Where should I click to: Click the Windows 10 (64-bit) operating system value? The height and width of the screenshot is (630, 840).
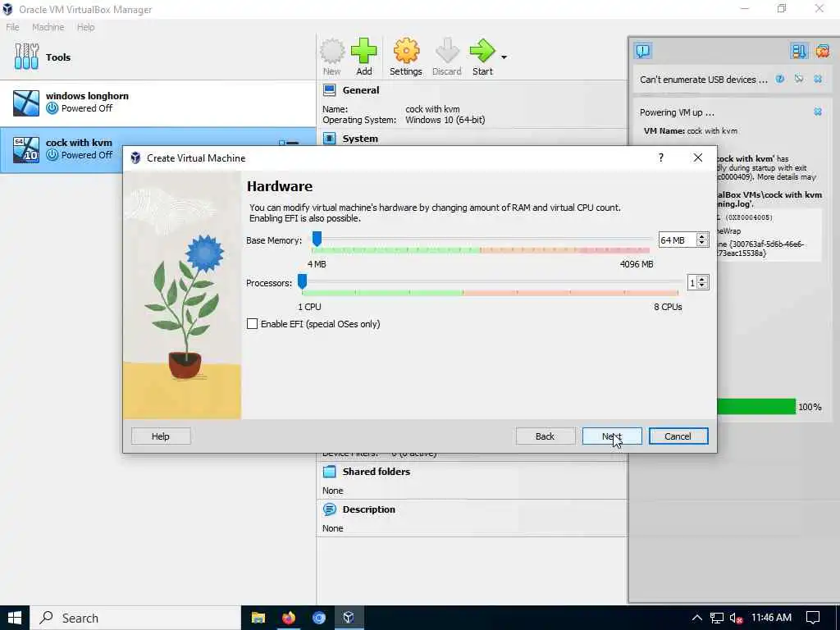coord(445,120)
